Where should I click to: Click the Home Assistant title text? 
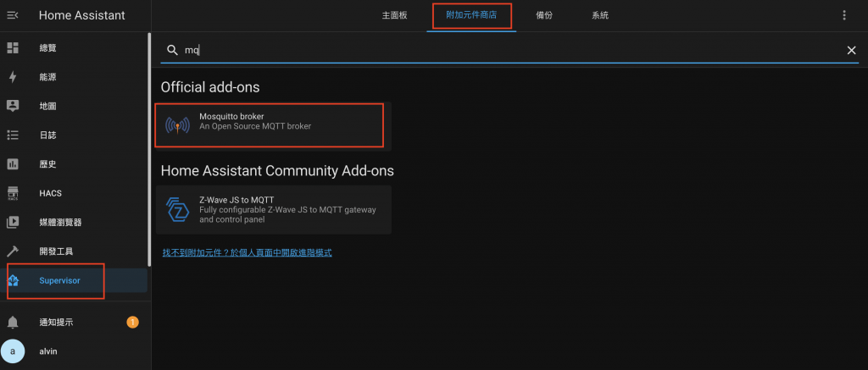click(x=82, y=15)
